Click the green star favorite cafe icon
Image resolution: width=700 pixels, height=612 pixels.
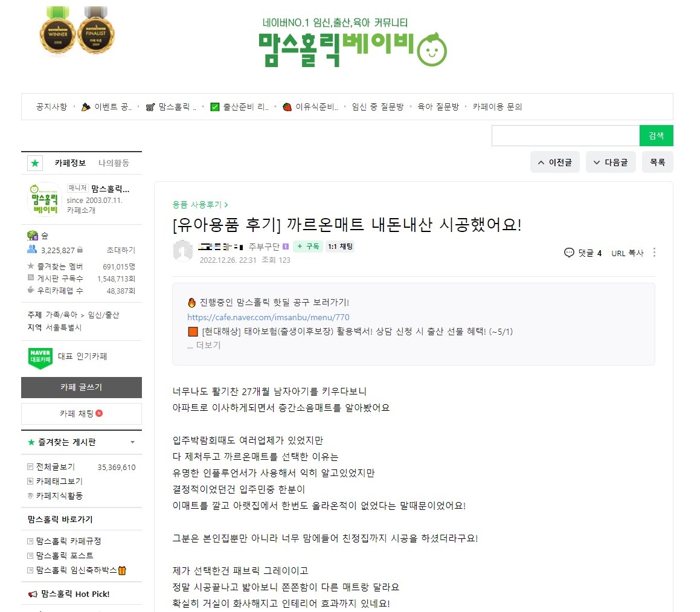(x=35, y=163)
